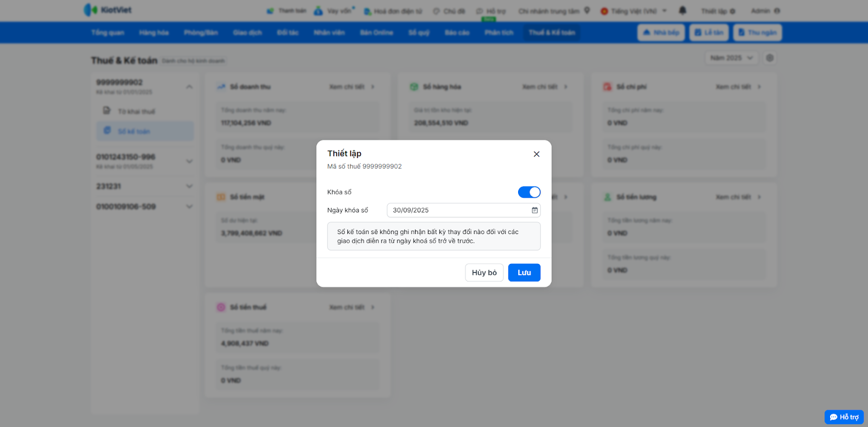Click the Sổ doanh thu chart icon

click(x=221, y=87)
